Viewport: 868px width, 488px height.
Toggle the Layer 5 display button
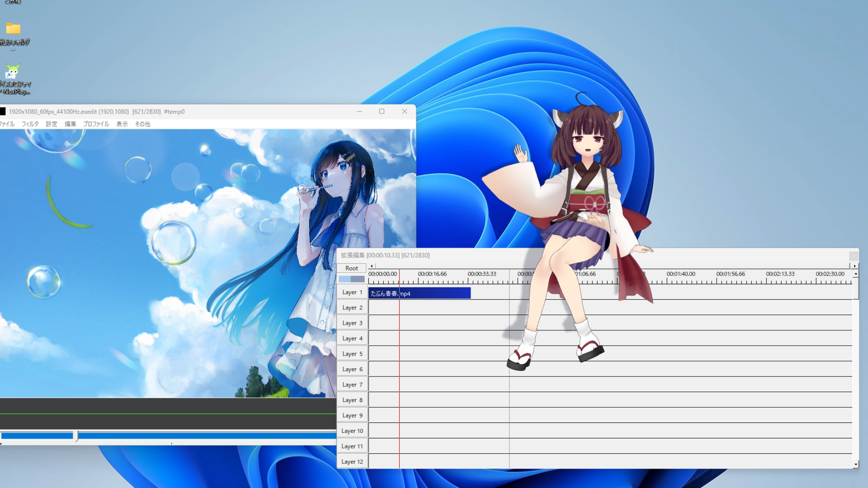(x=352, y=354)
